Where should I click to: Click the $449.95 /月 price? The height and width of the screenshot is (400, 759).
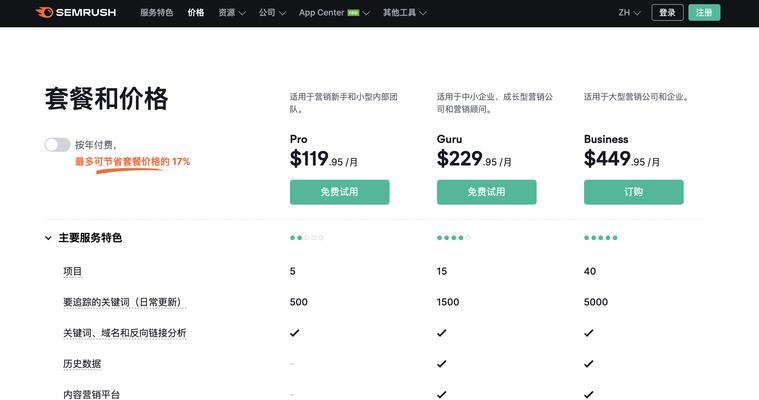click(x=622, y=159)
